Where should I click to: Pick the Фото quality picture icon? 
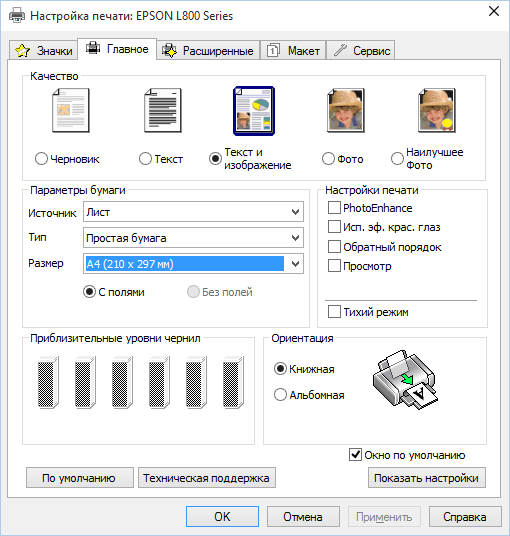coord(346,110)
